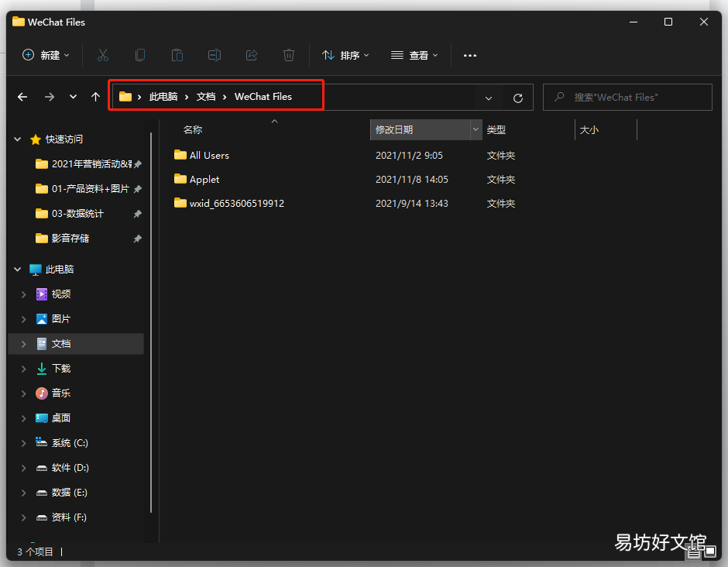Screen dimensions: 728x567
Task: Unpin 2021年营销活动 folder pin icon
Action: pos(137,164)
